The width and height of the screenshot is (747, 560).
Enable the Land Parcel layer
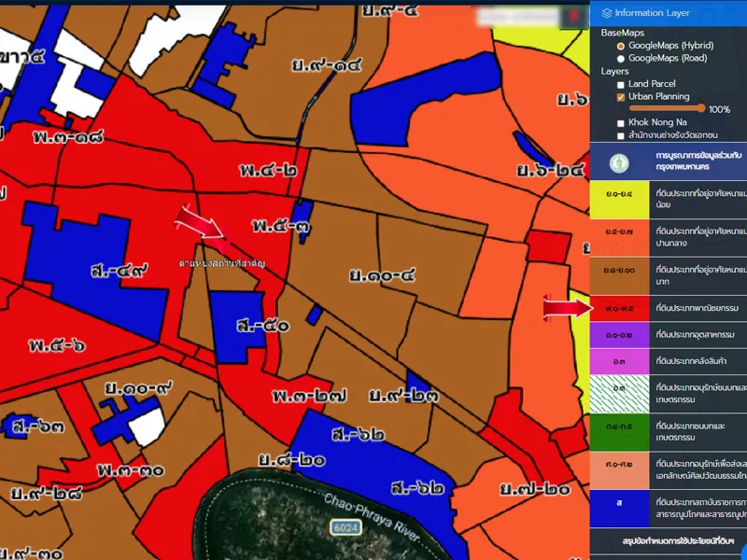coord(621,85)
